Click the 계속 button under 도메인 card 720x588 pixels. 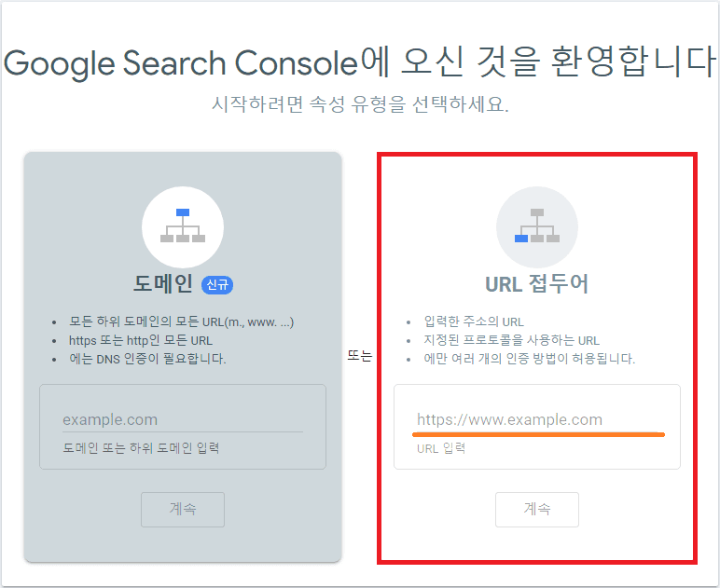pos(183,509)
